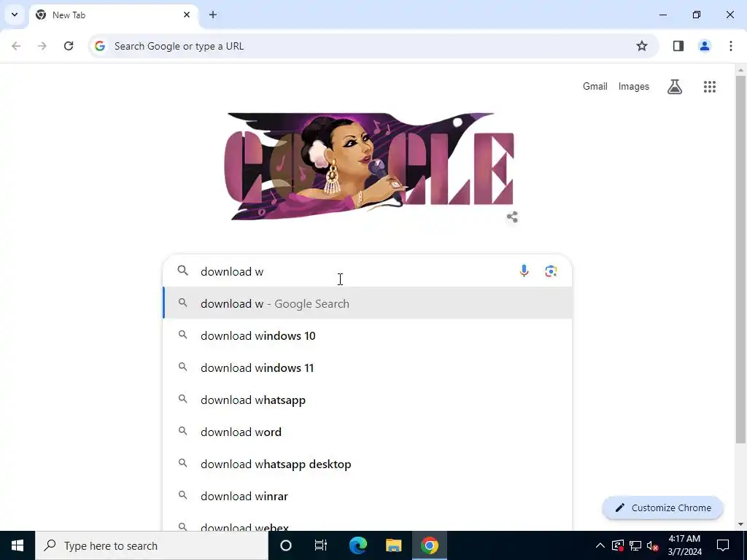Open Search Labs flask icon
Viewport: 747px width, 560px height.
point(675,87)
